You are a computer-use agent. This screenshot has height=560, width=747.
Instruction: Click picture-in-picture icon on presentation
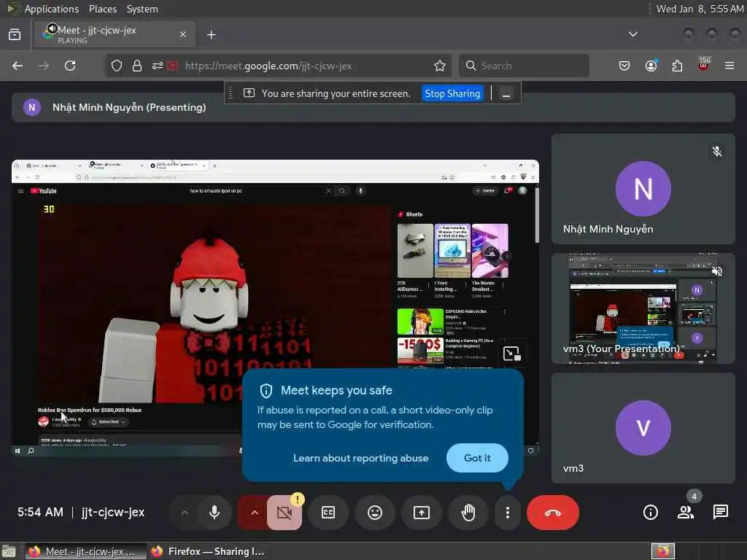click(511, 354)
